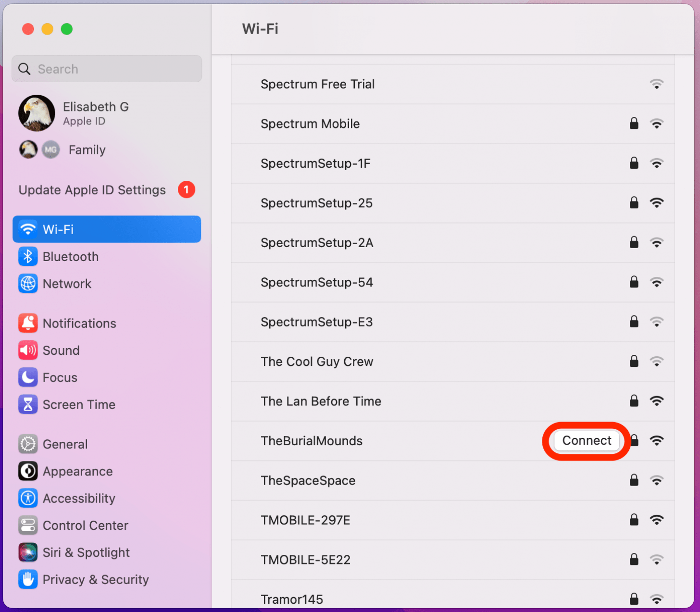Open Screen Time hourglass icon

28,404
